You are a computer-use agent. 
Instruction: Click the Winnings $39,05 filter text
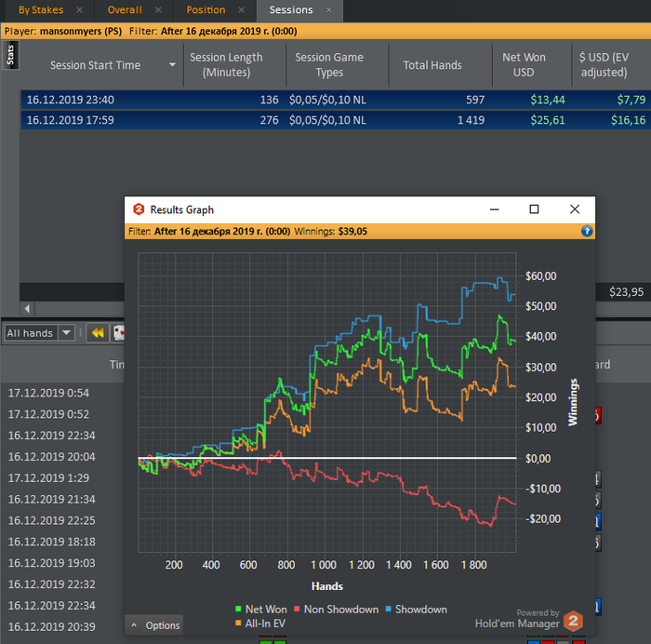(330, 232)
